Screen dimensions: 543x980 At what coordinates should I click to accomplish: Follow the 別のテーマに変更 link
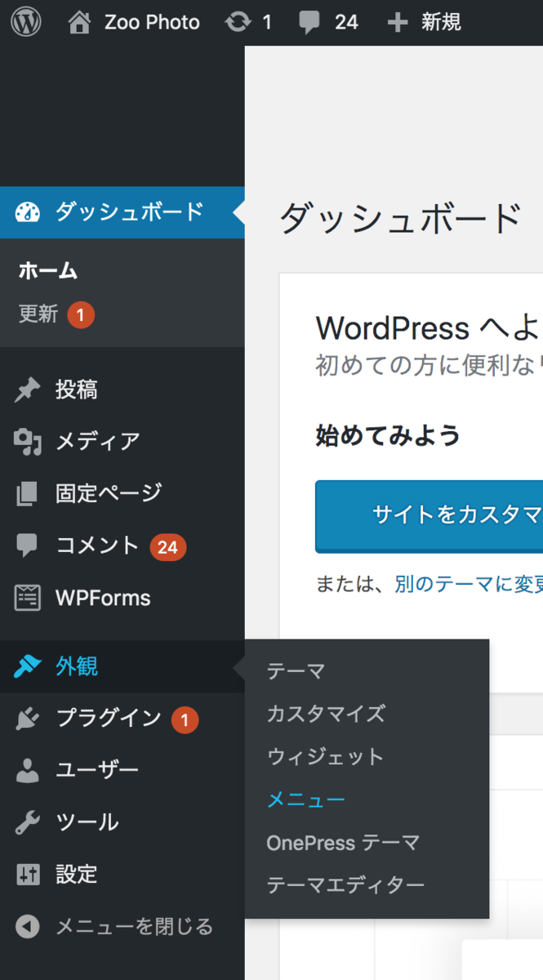[469, 585]
